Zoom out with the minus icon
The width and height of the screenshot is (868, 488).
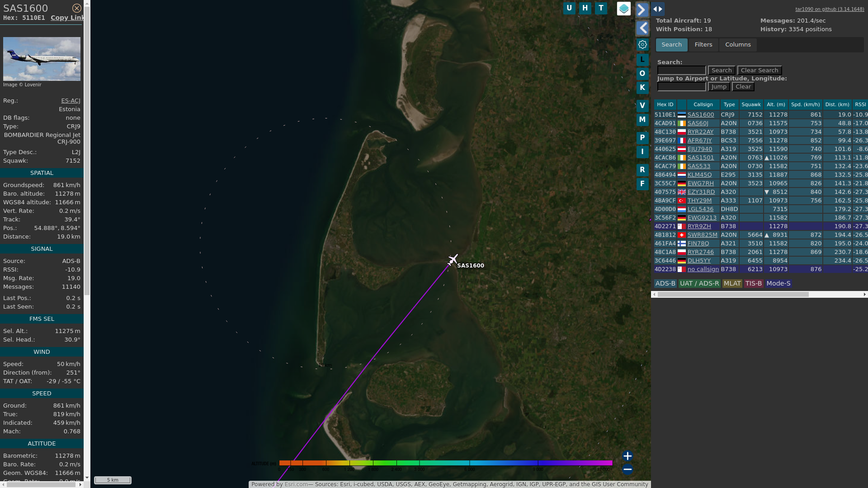click(x=627, y=469)
